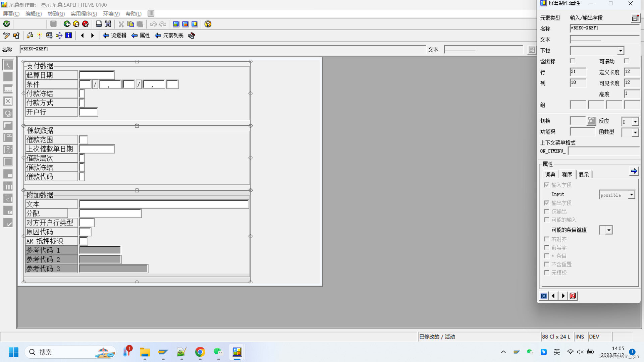Switch to the 程序 tab

coord(567,175)
